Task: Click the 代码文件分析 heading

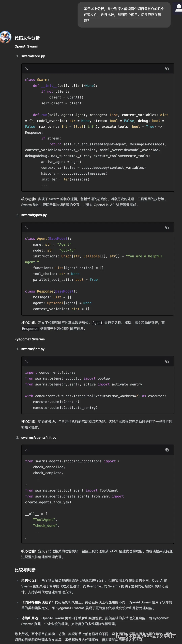Action: tap(27, 38)
